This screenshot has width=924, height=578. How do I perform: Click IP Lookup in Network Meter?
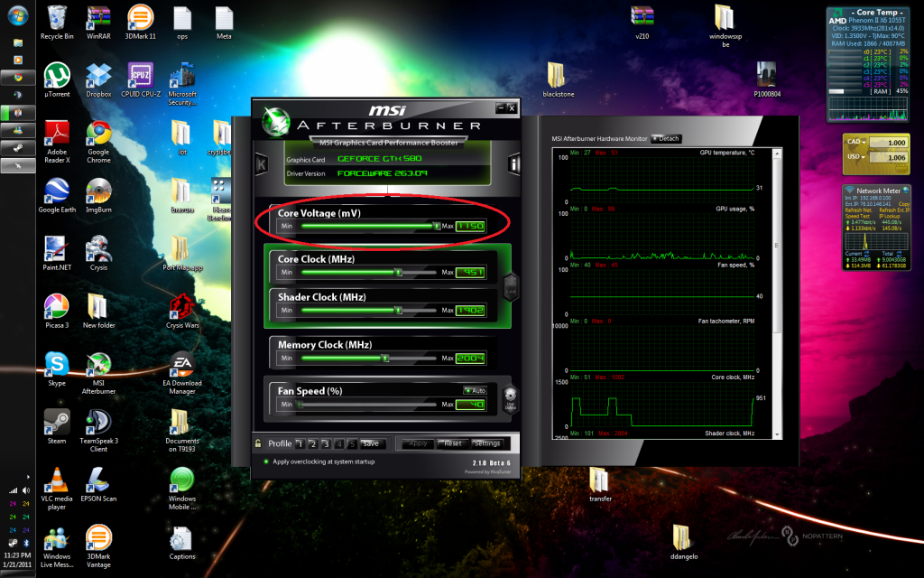pos(890,216)
